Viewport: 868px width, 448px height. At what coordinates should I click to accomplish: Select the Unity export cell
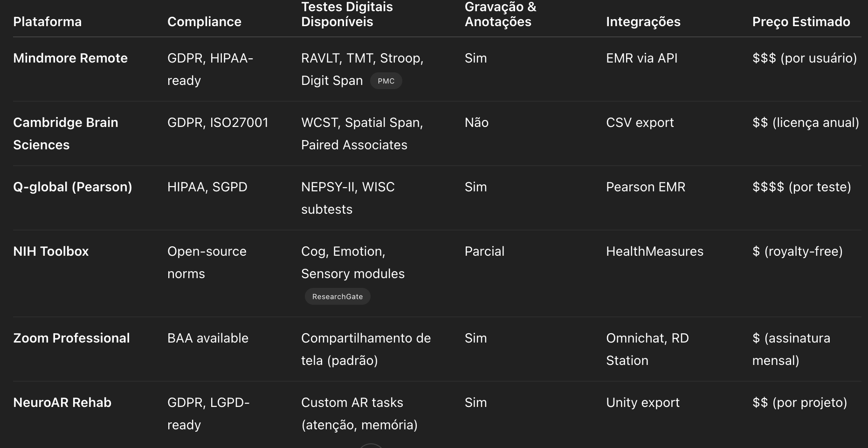pos(643,403)
